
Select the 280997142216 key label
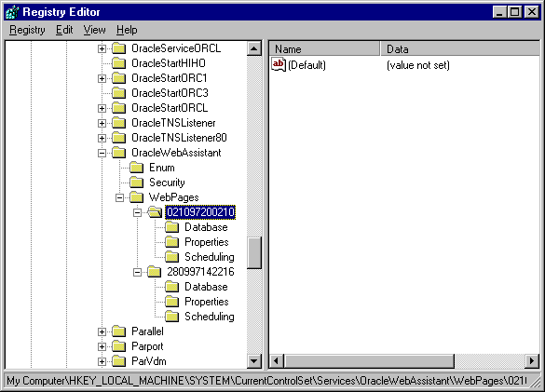pyautogui.click(x=200, y=272)
